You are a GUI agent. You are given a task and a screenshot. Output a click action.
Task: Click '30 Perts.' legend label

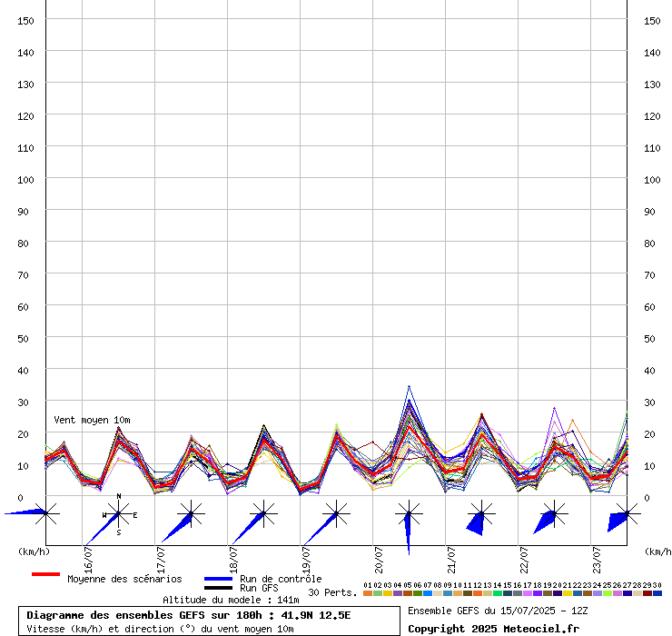332,592
